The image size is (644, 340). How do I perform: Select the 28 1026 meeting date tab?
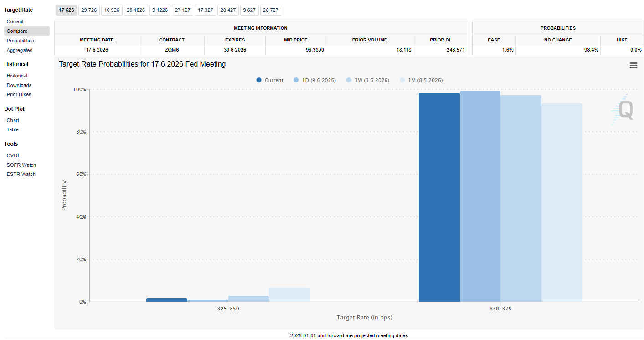pyautogui.click(x=135, y=10)
